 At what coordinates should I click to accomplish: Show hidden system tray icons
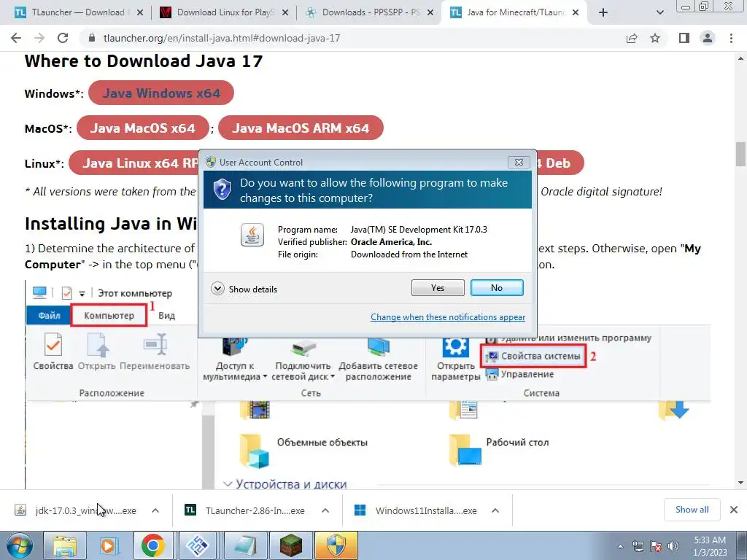[x=620, y=546]
